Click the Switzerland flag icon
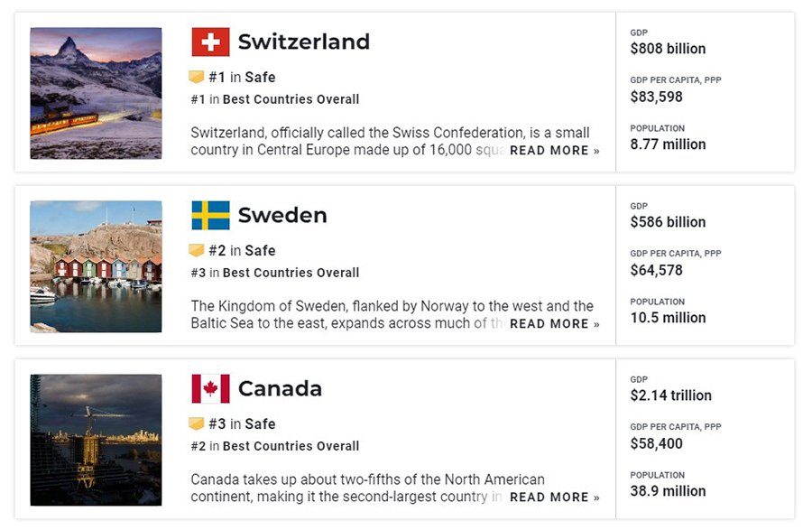Viewport: 812px width, 530px height. pyautogui.click(x=210, y=42)
